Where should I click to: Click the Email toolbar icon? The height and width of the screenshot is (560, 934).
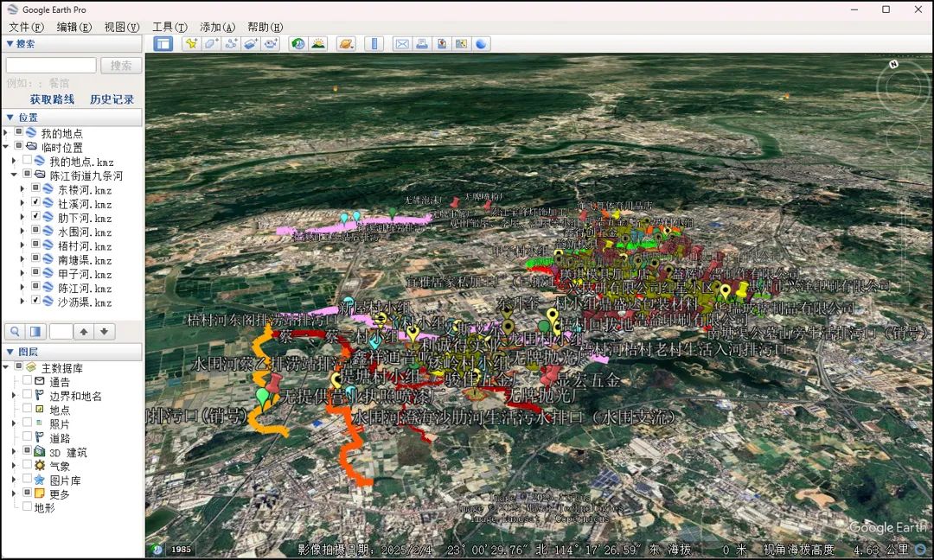pyautogui.click(x=402, y=44)
